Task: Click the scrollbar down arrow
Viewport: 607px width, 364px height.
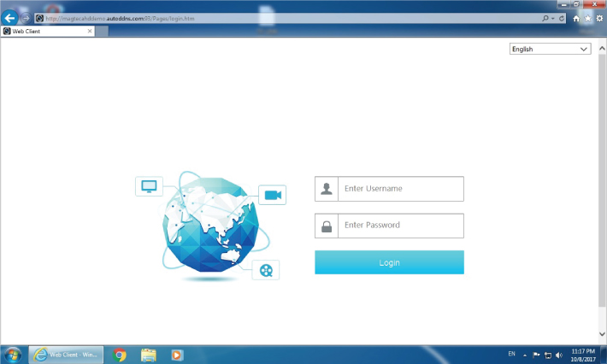Action: tap(602, 333)
